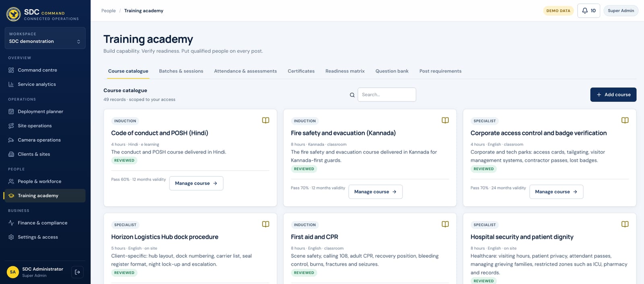Manage the Corporate access control course
This screenshot has width=644, height=284.
click(x=556, y=192)
